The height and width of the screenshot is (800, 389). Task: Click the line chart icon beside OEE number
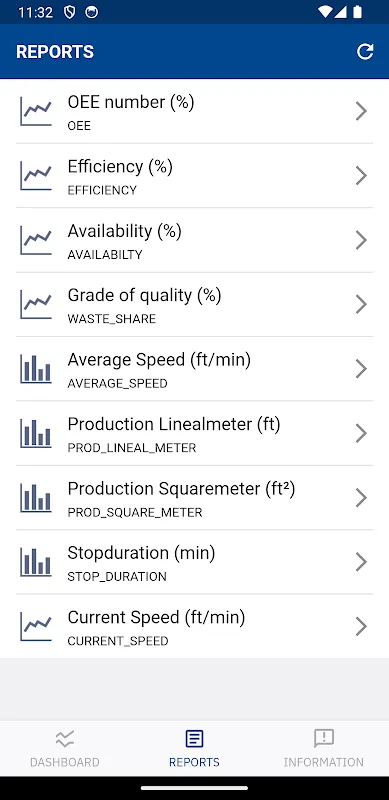click(x=36, y=111)
